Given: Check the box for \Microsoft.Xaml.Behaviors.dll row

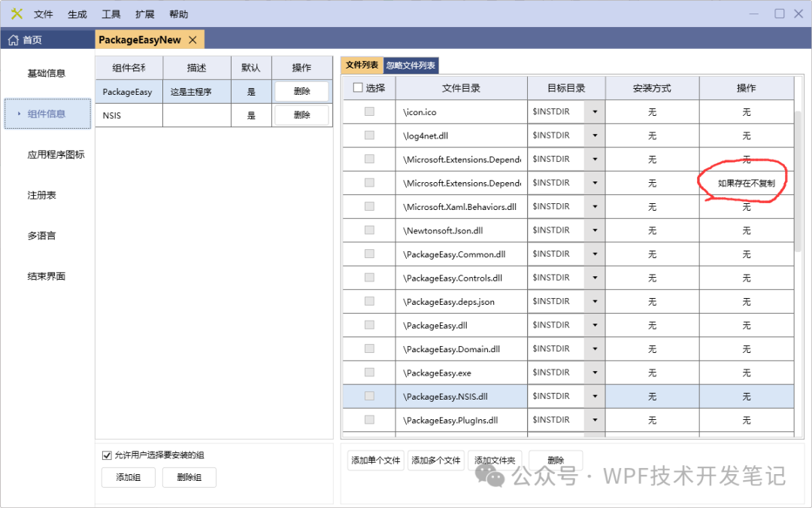Looking at the screenshot, I should coord(369,206).
